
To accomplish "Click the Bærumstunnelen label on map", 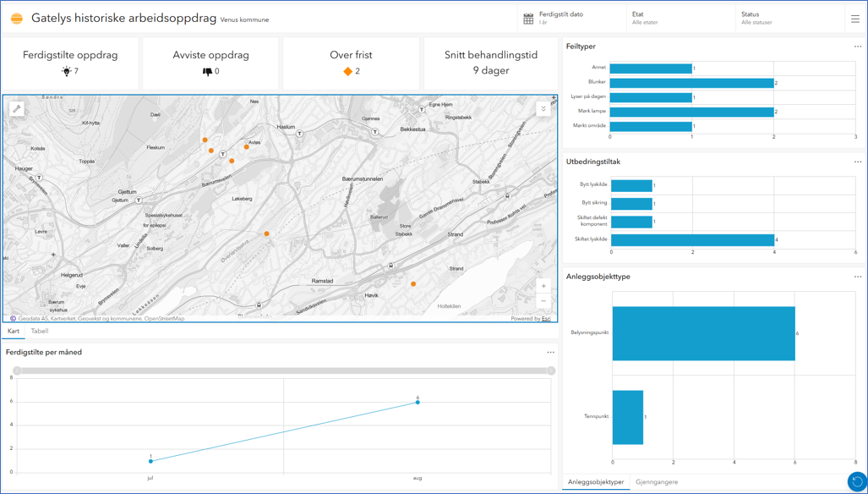I will click(364, 178).
